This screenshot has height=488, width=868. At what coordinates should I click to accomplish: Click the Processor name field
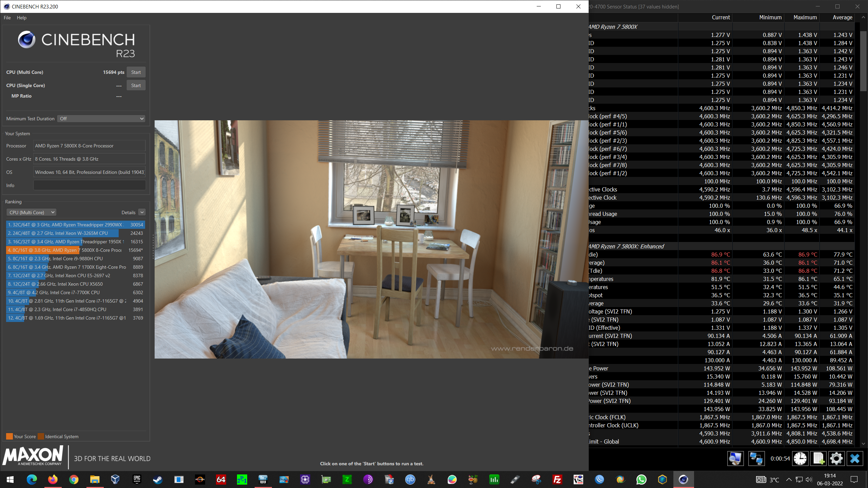click(90, 146)
